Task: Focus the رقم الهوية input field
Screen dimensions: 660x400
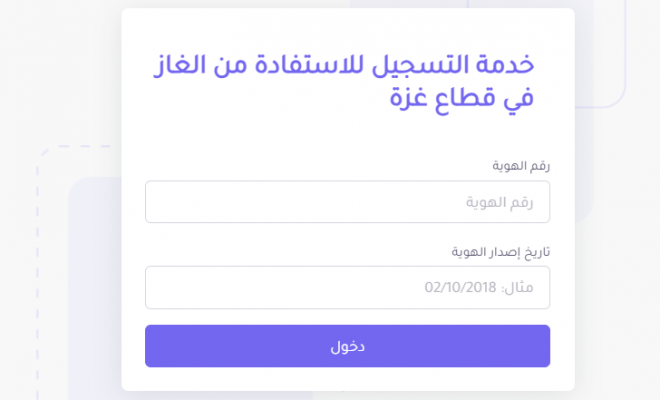Action: click(347, 202)
